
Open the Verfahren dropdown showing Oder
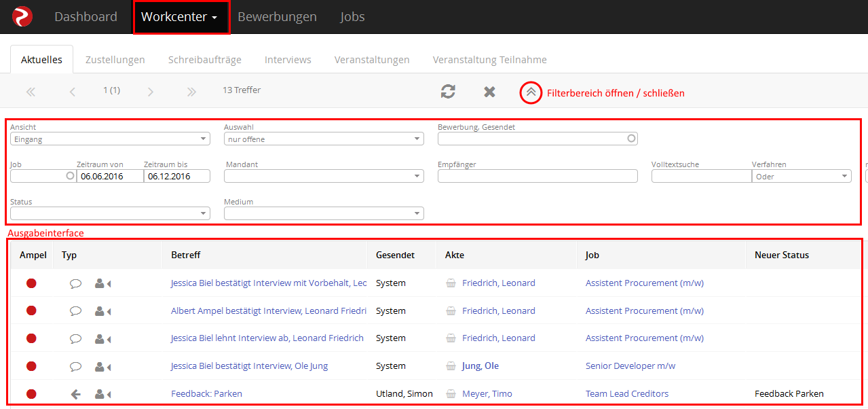point(801,176)
